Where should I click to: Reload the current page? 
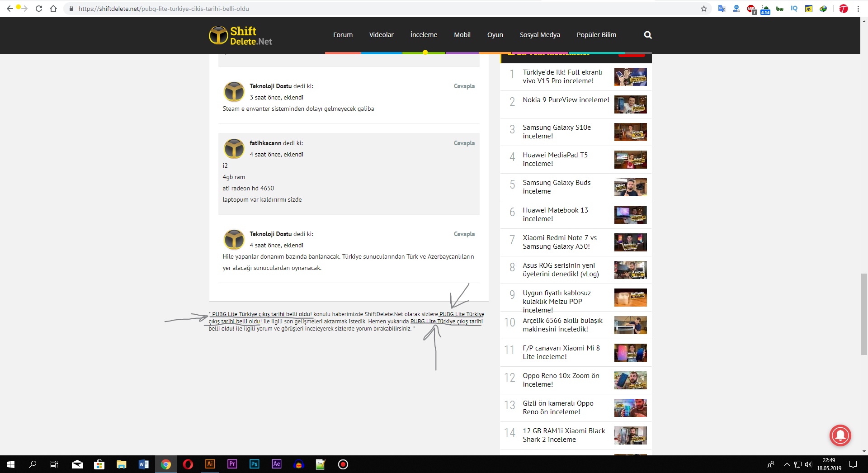pyautogui.click(x=39, y=9)
